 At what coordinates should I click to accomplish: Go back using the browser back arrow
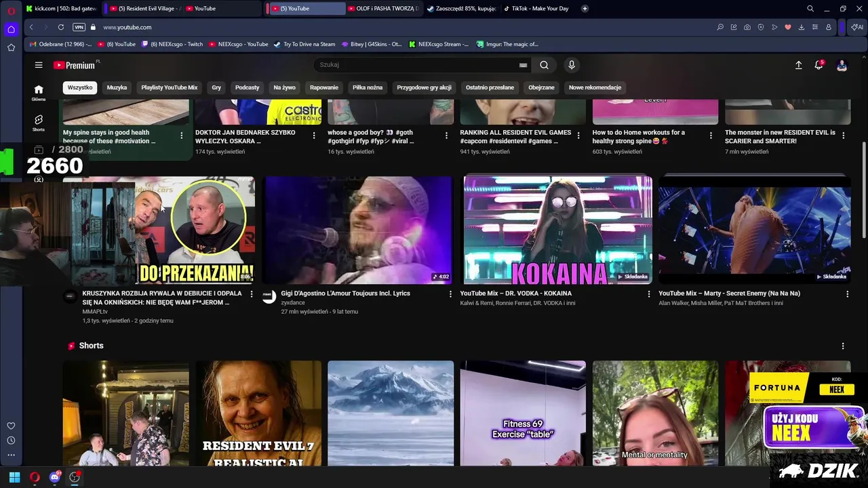pyautogui.click(x=31, y=27)
